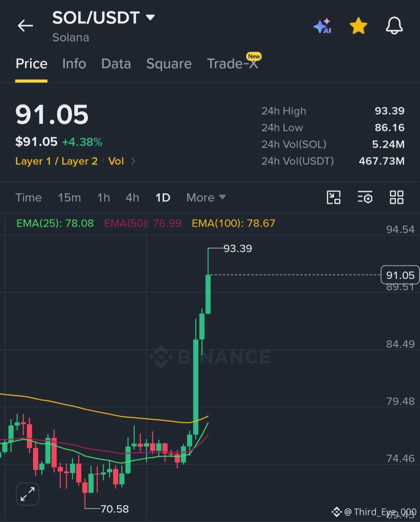Viewport: 420px width, 522px height.
Task: Open chart indicator settings icon
Action: 365,197
